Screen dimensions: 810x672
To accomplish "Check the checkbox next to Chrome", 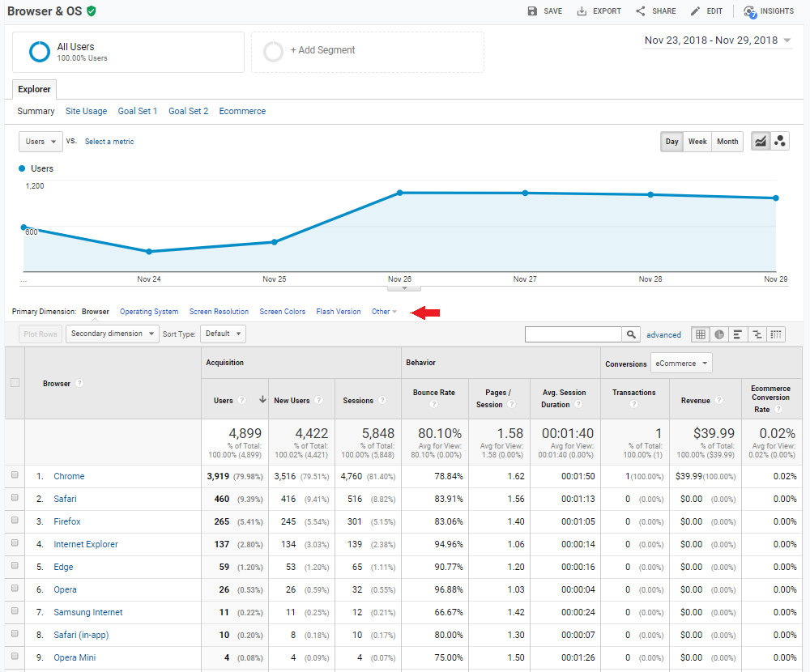I will tap(15, 476).
